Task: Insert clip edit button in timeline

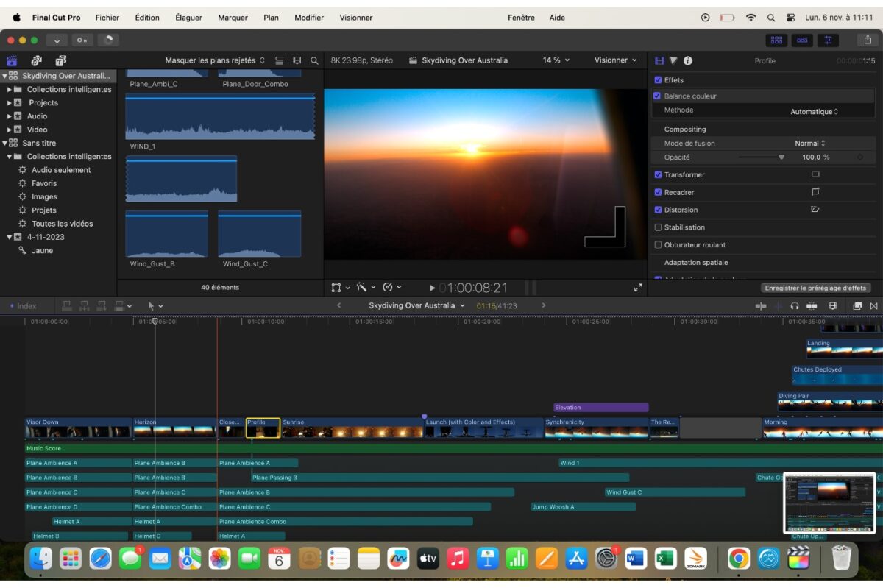Action: pos(84,305)
